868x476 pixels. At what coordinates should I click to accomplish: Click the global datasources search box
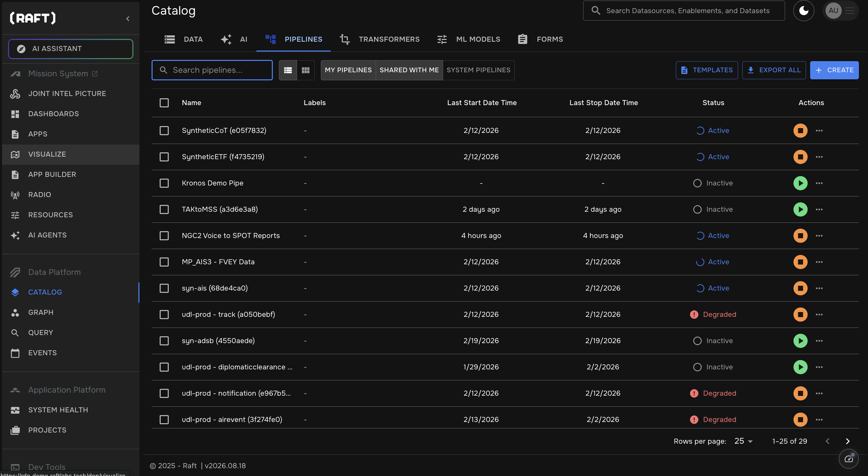click(684, 11)
